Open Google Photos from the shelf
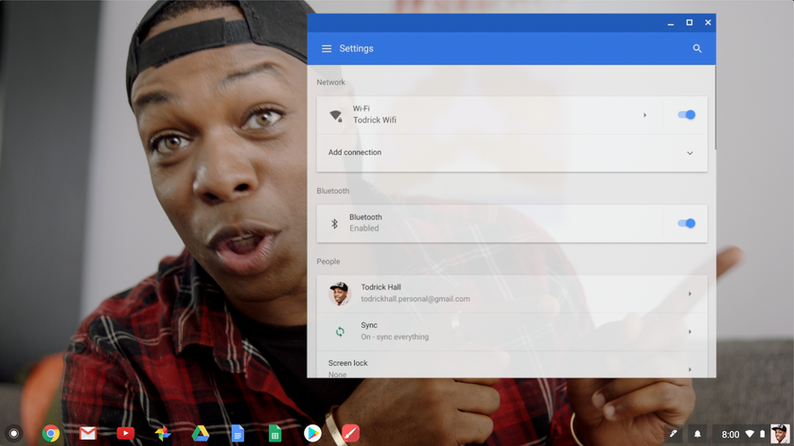Viewport: 794px width, 446px height. click(163, 433)
